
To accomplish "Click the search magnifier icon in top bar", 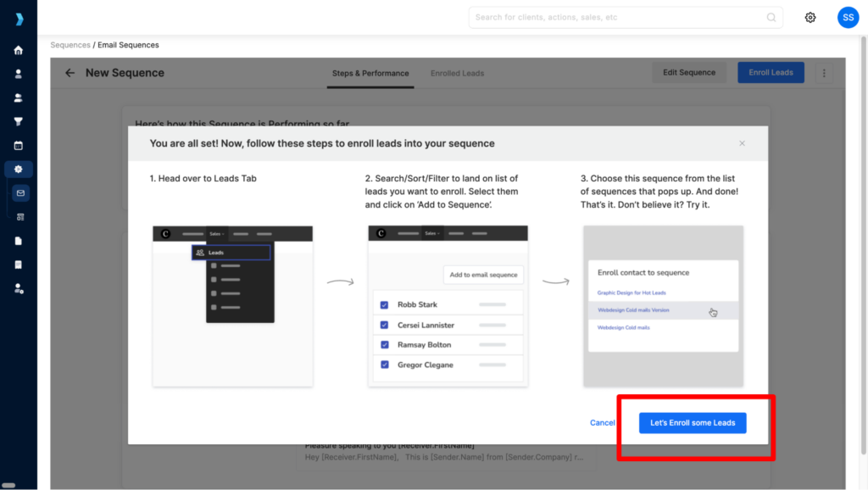I will click(x=771, y=17).
